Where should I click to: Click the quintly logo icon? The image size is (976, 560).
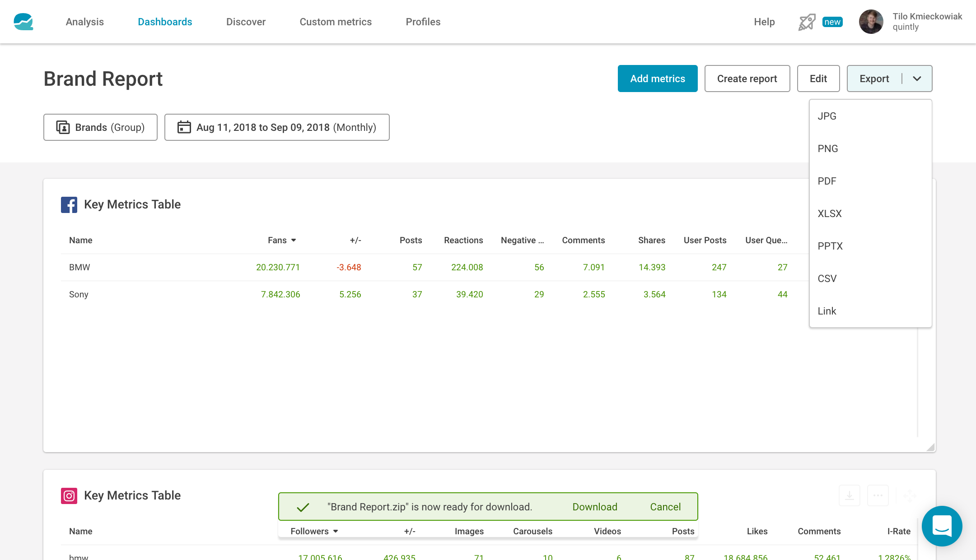pyautogui.click(x=23, y=22)
